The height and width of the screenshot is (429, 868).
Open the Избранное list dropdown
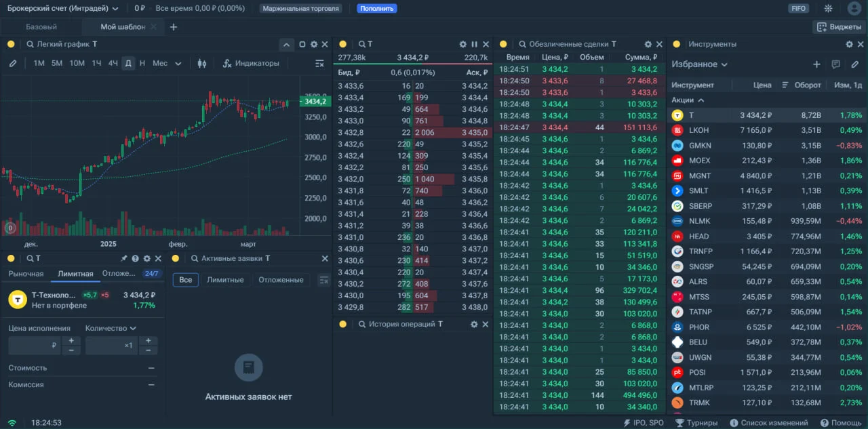click(700, 64)
